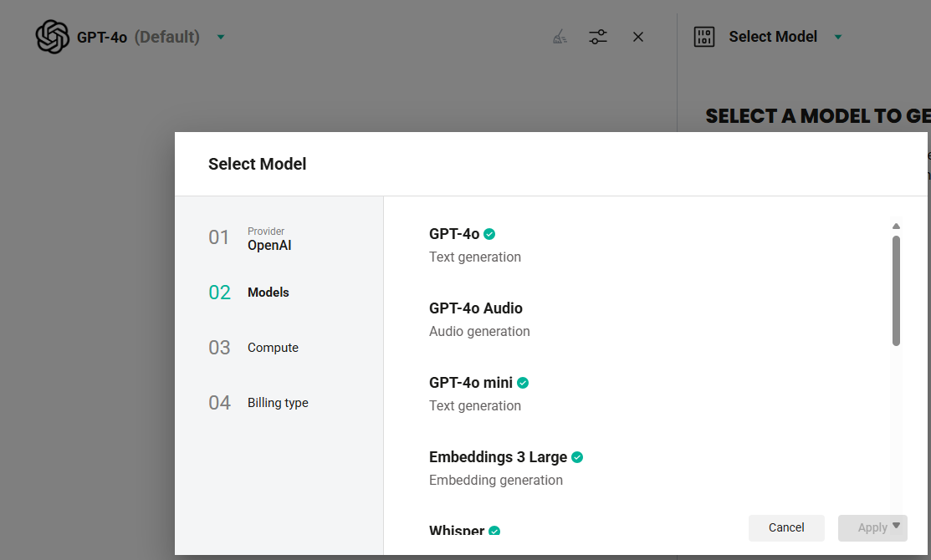The width and height of the screenshot is (931, 560).
Task: Open the model parameters sliders icon
Action: pos(598,37)
